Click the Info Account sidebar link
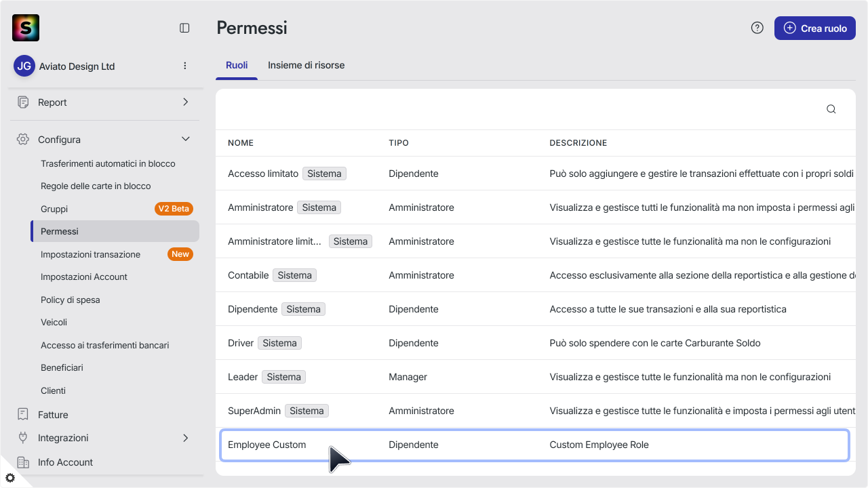The image size is (868, 488). (65, 462)
